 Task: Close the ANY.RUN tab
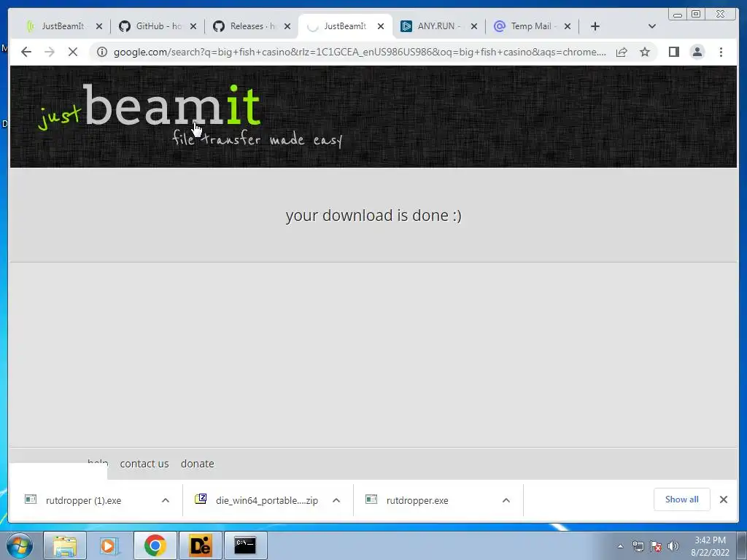[474, 26]
